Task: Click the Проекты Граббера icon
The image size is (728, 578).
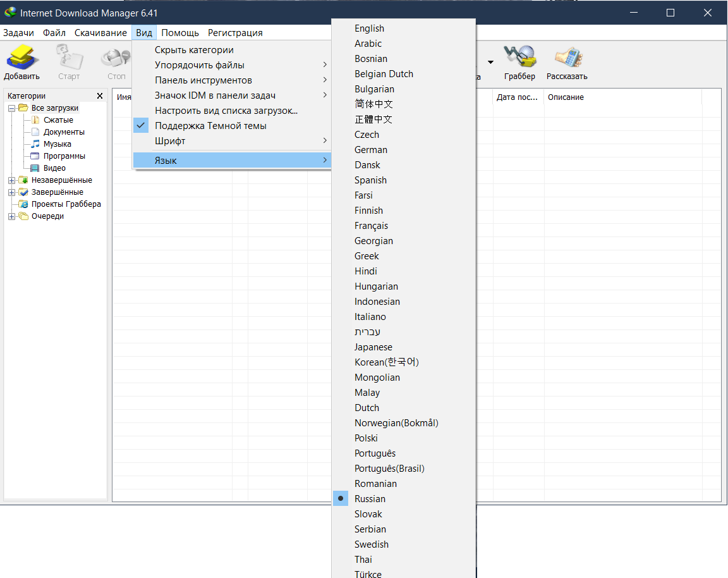Action: click(x=23, y=204)
